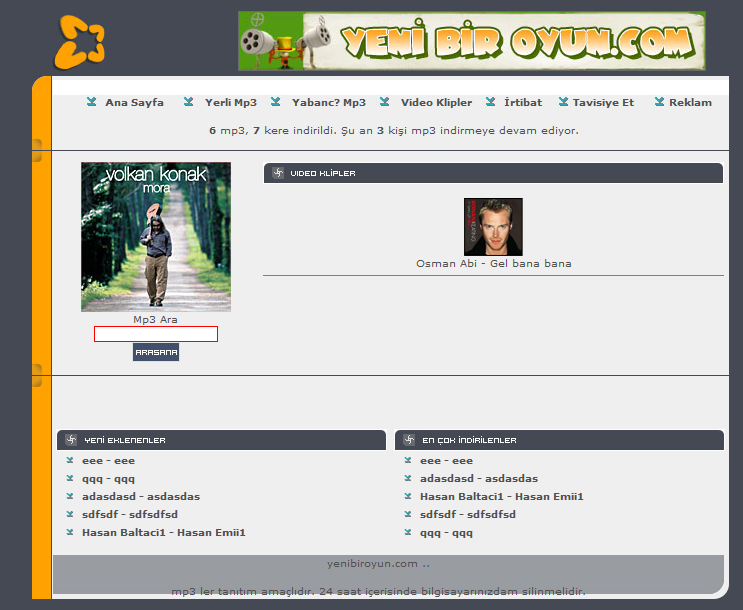The width and height of the screenshot is (743, 610).
Task: Click the icon in Yeni Eklenenler header
Action: pos(71,440)
